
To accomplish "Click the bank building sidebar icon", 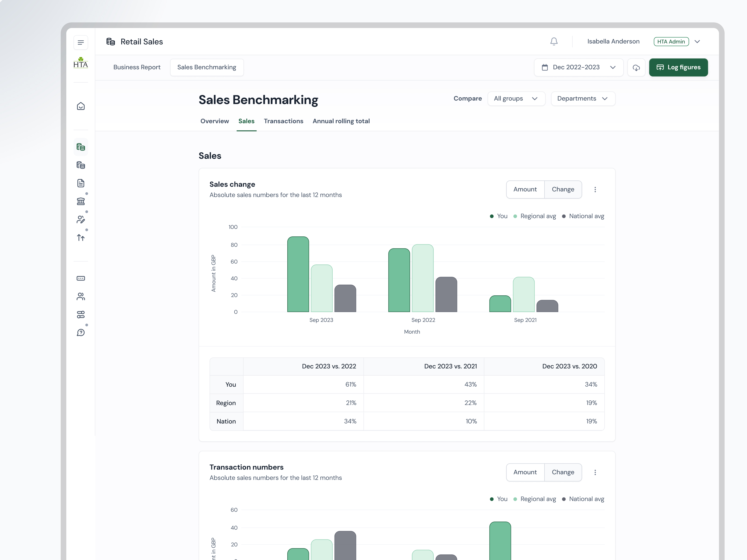I will tap(81, 202).
